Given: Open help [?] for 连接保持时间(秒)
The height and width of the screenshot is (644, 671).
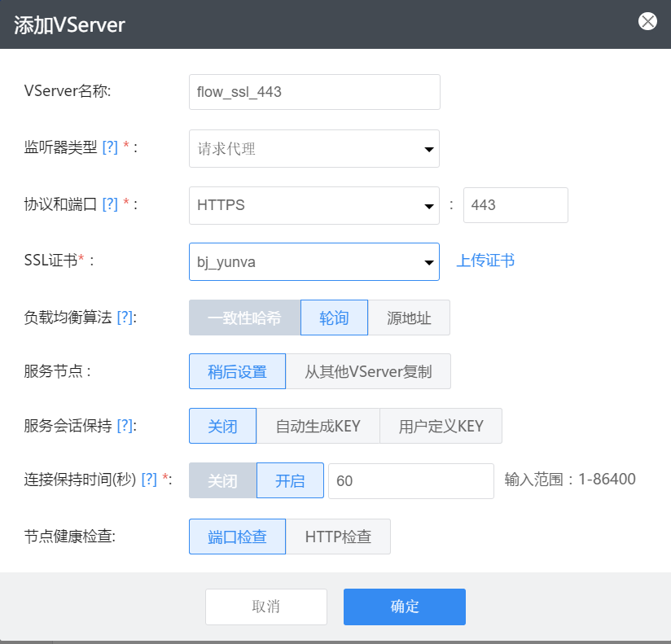Looking at the screenshot, I should 149,480.
